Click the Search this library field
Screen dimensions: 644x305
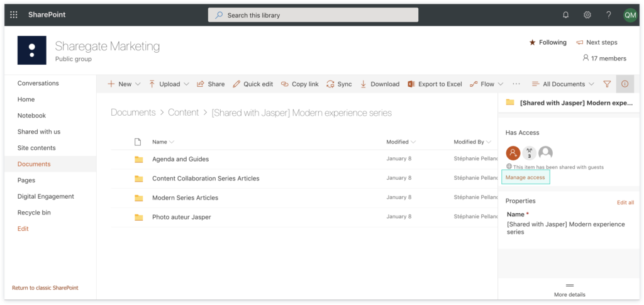click(313, 14)
